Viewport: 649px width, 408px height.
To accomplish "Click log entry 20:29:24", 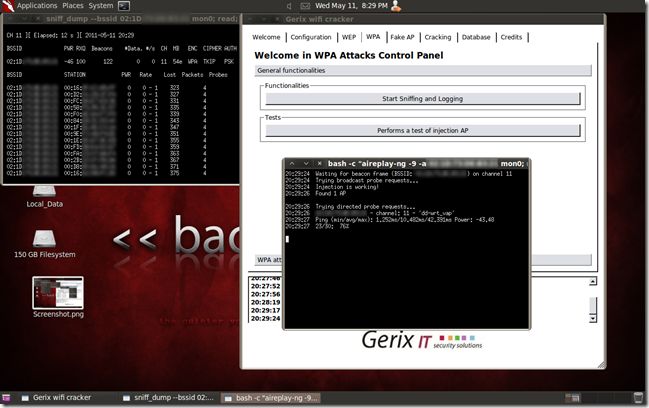I will pyautogui.click(x=265, y=319).
